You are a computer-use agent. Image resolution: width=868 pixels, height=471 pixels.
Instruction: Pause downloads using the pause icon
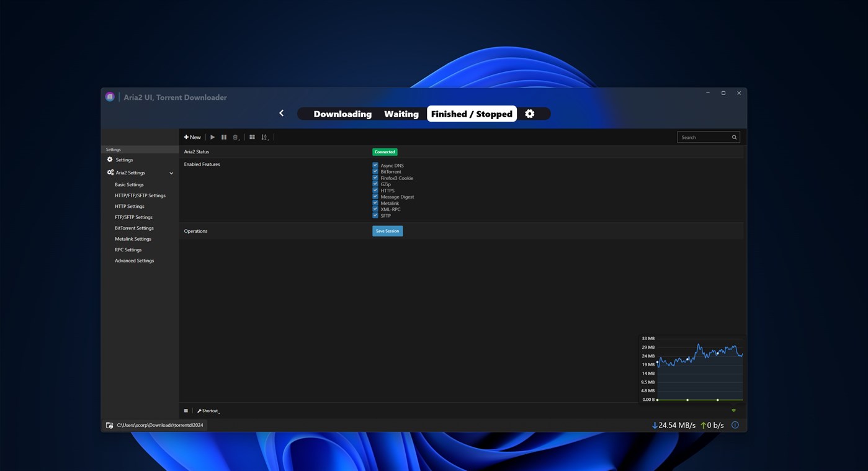[x=224, y=137]
